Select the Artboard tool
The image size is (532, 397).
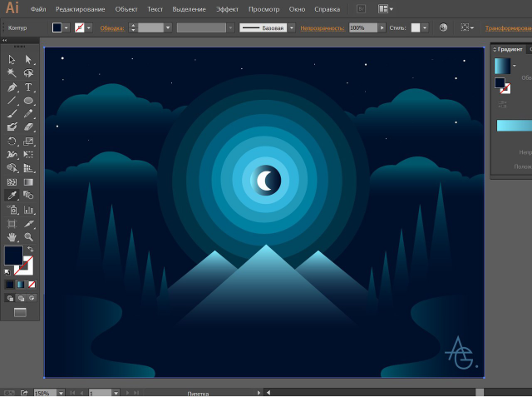point(12,223)
